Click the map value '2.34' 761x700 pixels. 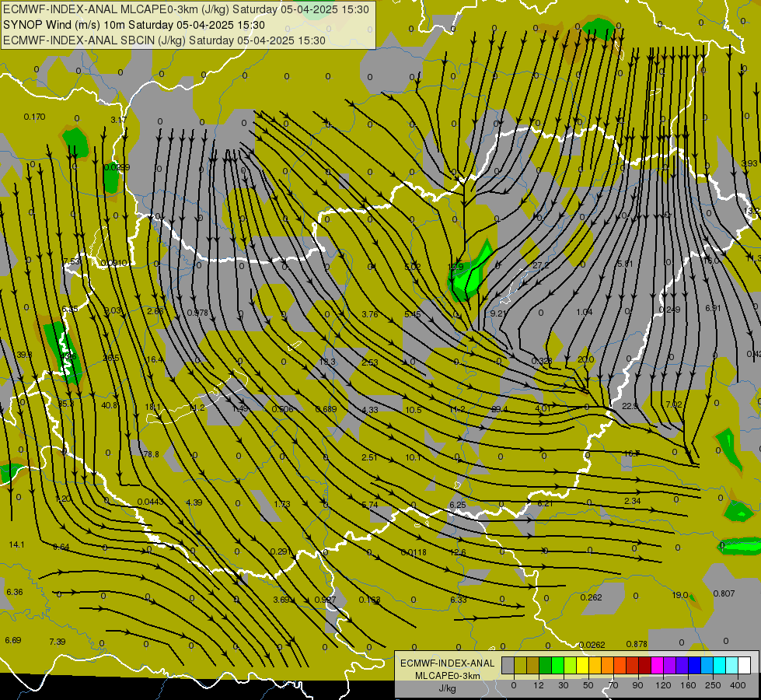[633, 501]
